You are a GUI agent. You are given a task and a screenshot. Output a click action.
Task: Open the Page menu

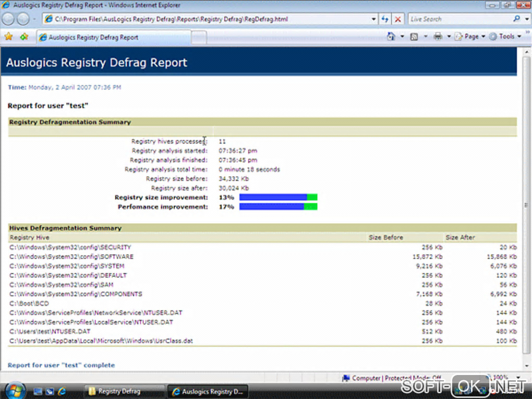[470, 37]
